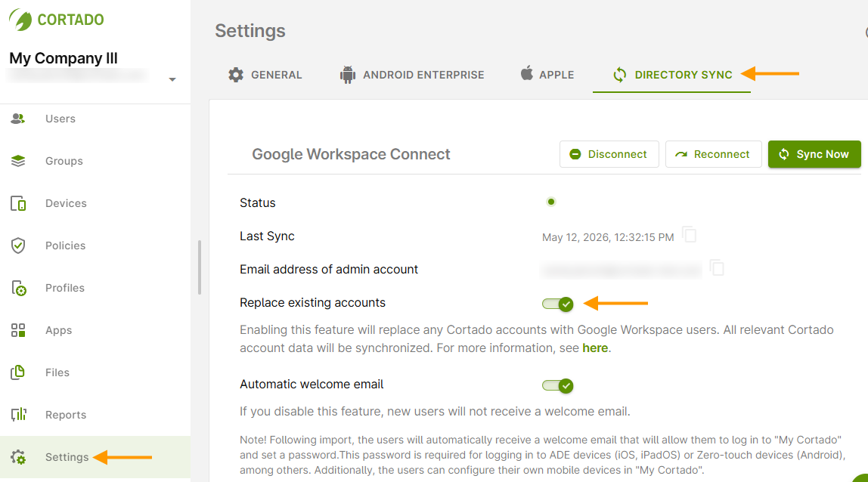Click the green status indicator dot
Viewport: 868px width, 482px height.
[x=550, y=202]
